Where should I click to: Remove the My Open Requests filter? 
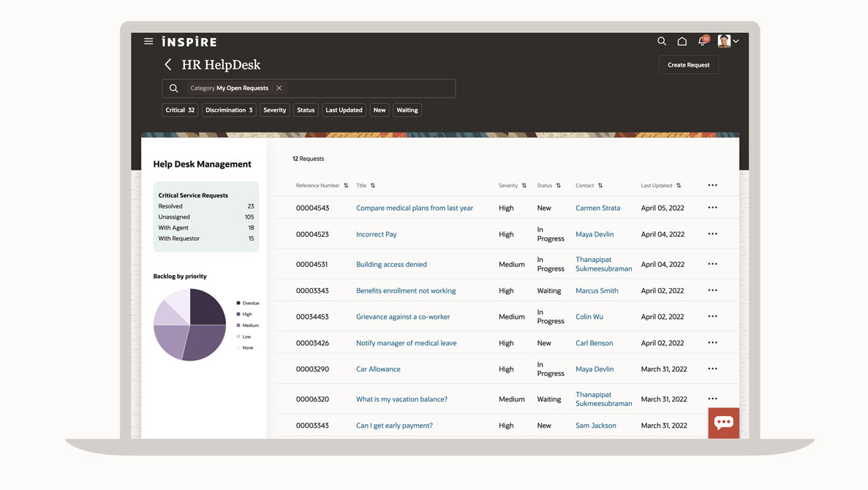coord(279,88)
